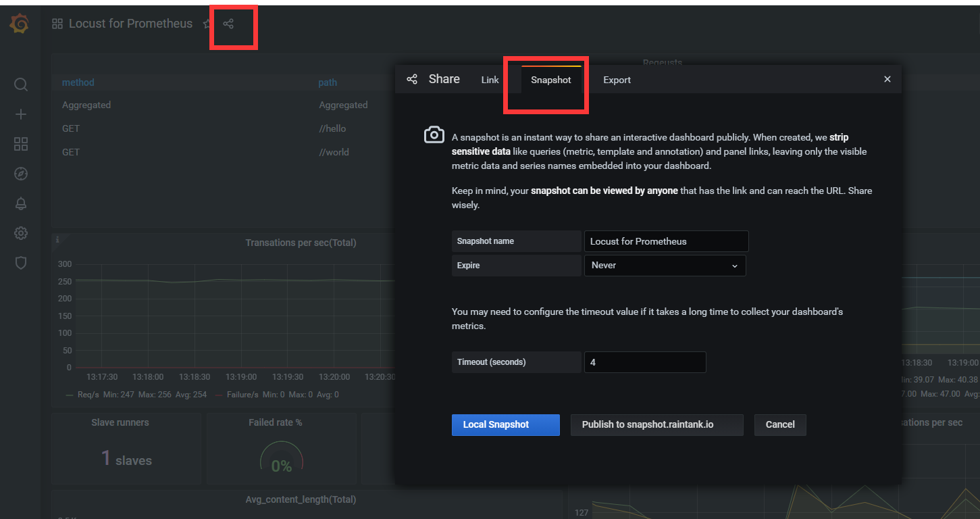Close the Share dialog
This screenshot has width=980, height=519.
887,79
